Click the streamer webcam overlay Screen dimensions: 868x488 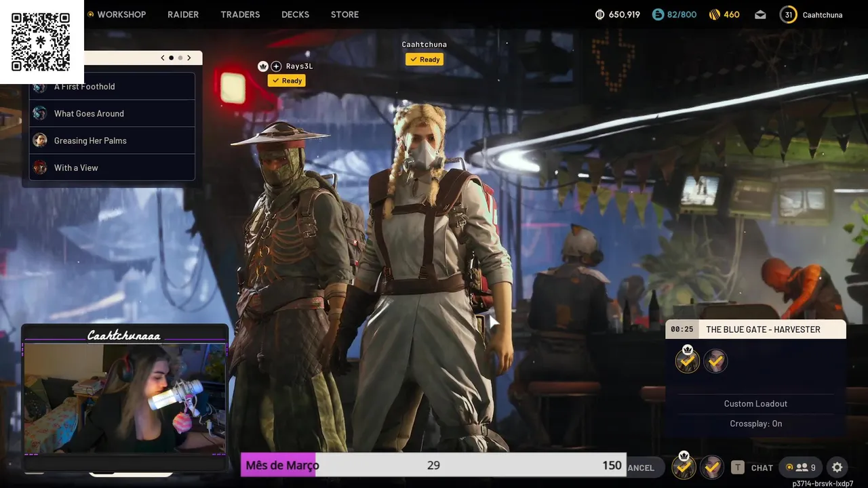pos(125,399)
